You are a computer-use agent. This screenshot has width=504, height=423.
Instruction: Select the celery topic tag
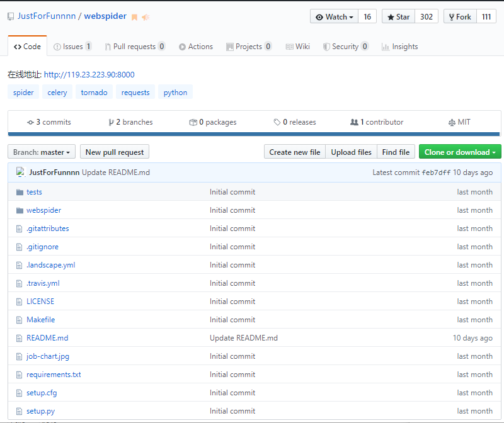tap(57, 93)
